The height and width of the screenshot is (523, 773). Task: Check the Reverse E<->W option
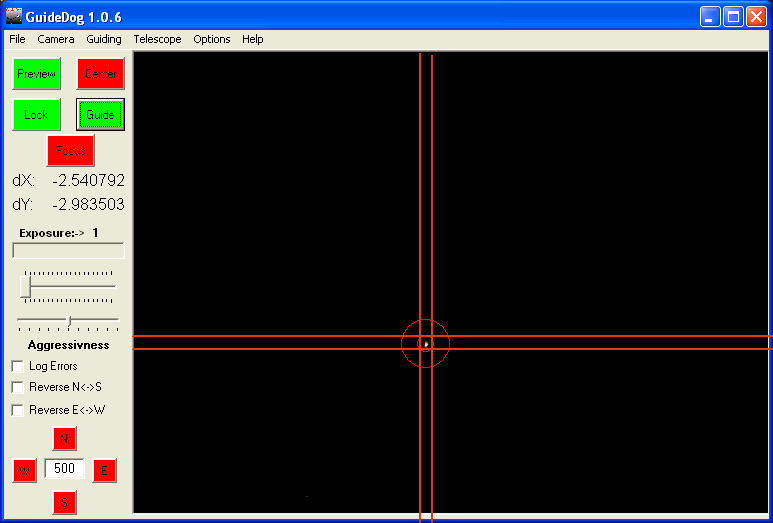(x=17, y=410)
